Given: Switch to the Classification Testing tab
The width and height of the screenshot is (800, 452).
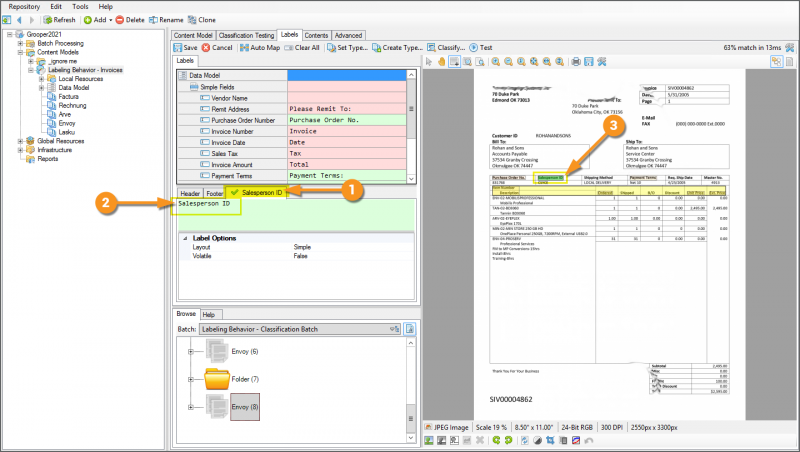Looking at the screenshot, I should pos(245,34).
